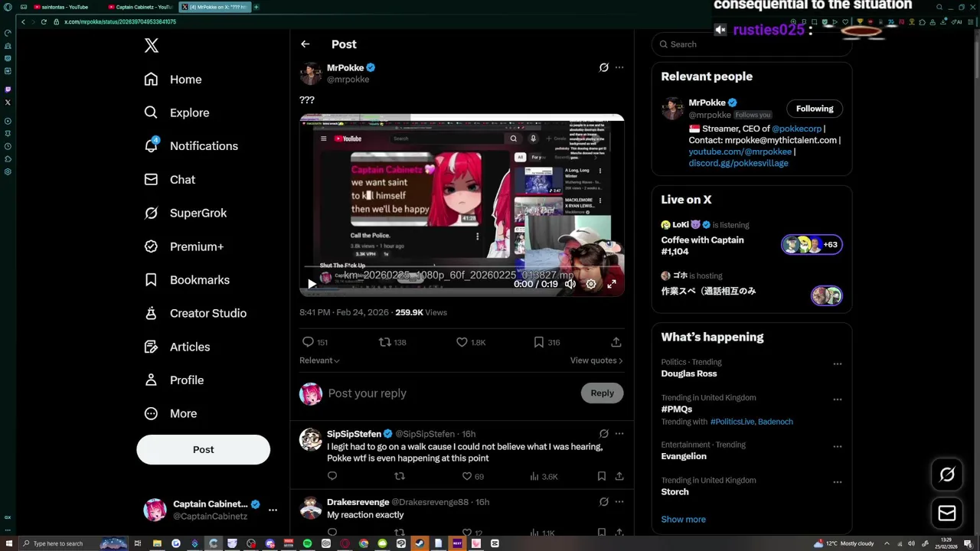
Task: Open a new browser tab
Action: click(x=256, y=7)
